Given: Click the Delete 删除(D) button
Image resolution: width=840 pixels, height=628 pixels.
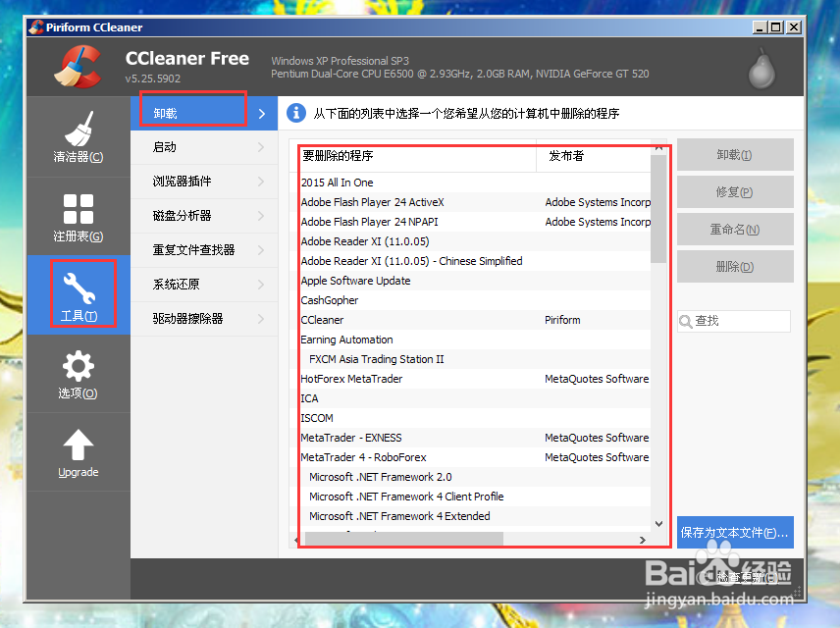Looking at the screenshot, I should (x=735, y=266).
